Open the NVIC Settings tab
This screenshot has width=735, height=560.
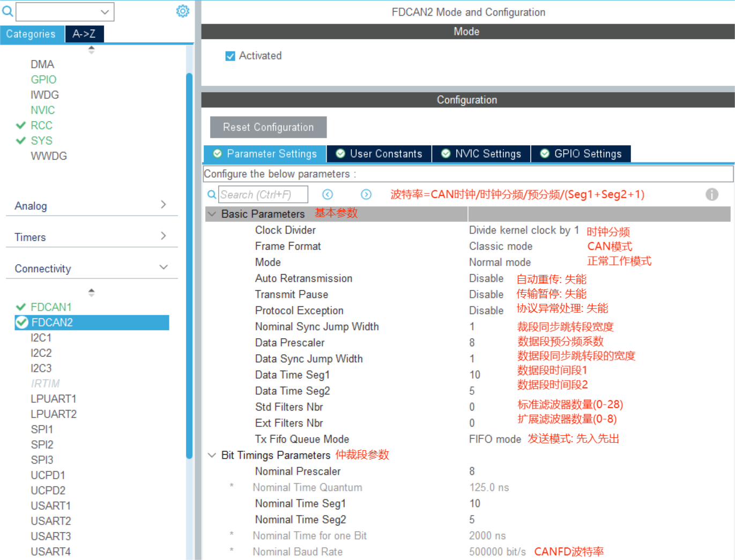click(481, 154)
